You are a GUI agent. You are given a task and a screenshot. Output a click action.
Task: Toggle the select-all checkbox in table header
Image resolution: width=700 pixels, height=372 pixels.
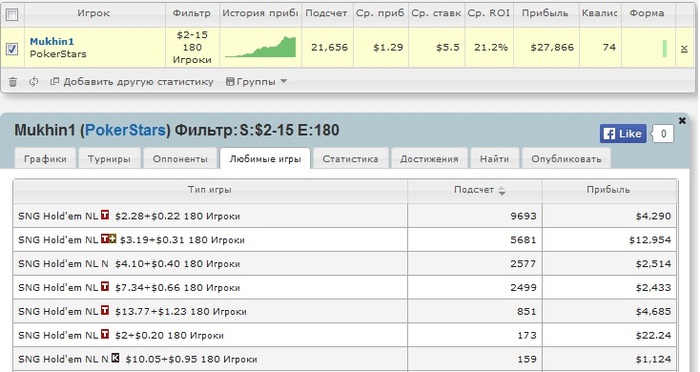[x=12, y=15]
